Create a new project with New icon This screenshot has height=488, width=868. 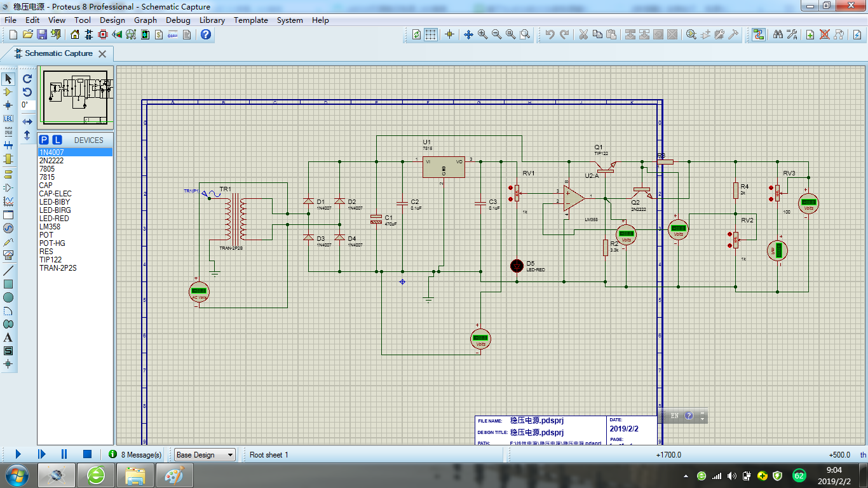13,34
